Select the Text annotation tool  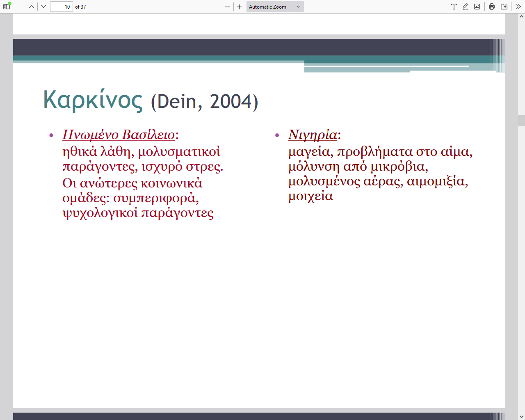454,7
